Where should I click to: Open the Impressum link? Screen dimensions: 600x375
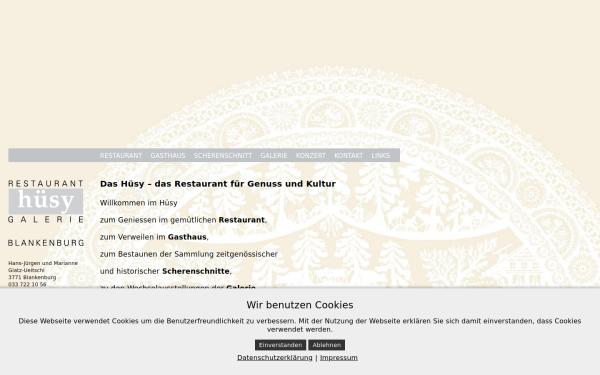tap(339, 357)
